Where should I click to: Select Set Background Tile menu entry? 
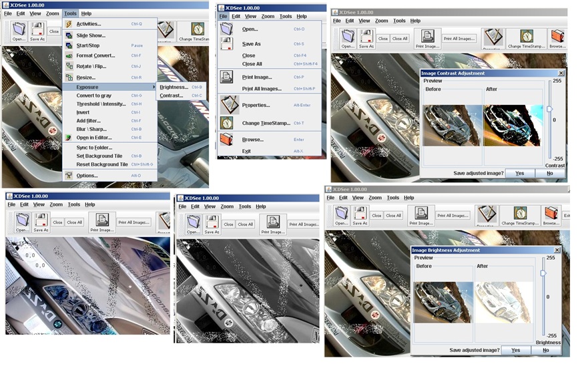coord(109,156)
